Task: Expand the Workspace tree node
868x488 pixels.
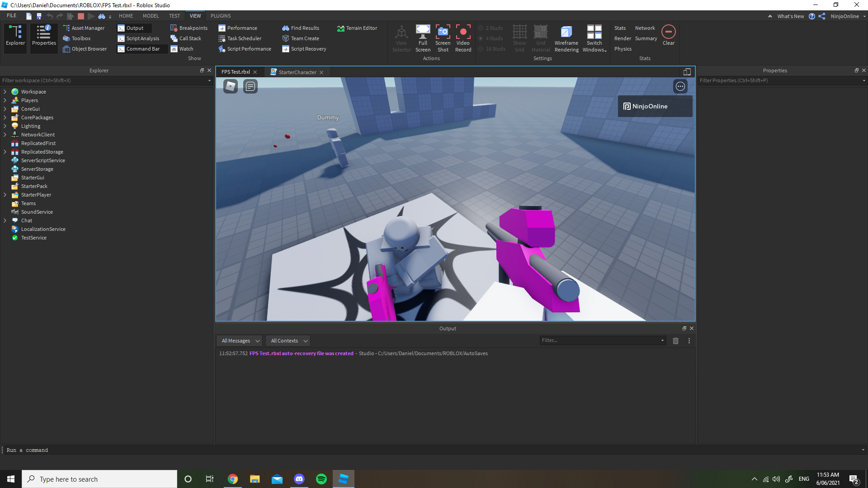Action: [5, 92]
